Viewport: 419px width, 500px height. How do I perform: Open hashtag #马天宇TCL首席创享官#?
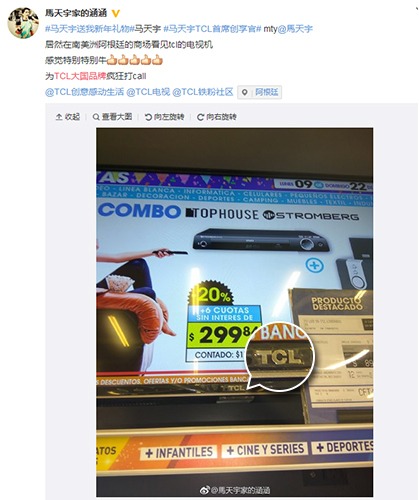212,29
